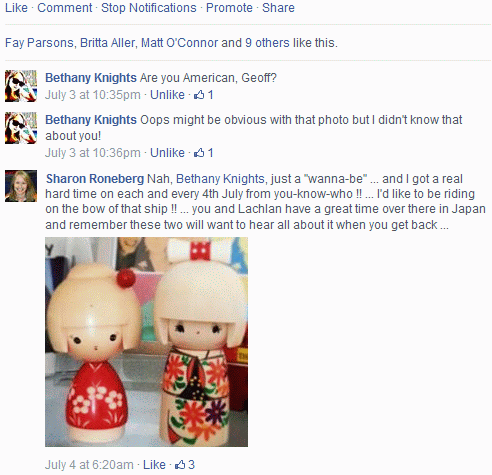Unlike the "Are you American, Geoff?" comment
This screenshot has height=475, width=492.
pos(167,95)
